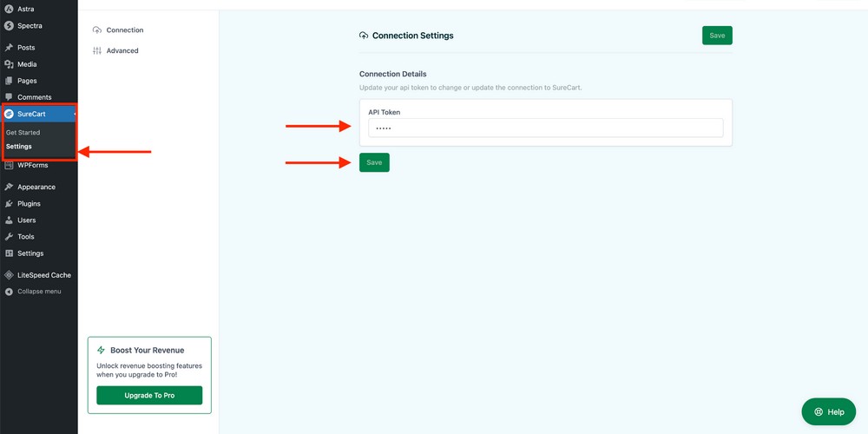This screenshot has width=868, height=434.
Task: Switch to the Advanced settings tab
Action: pos(122,50)
